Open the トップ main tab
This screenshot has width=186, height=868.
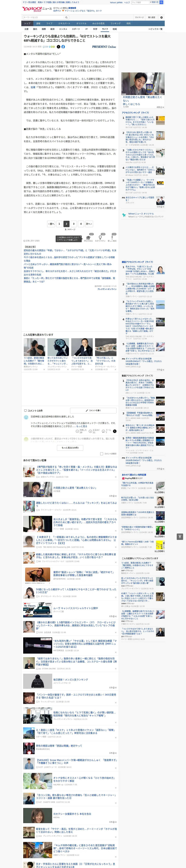(x=27, y=23)
